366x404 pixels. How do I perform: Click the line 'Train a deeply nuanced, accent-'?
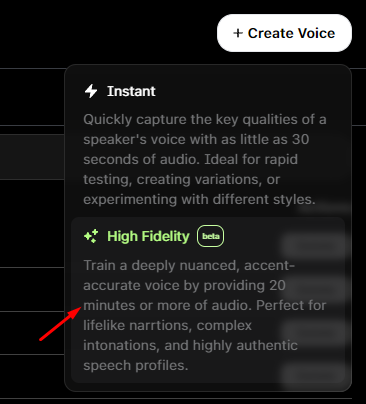pos(189,266)
